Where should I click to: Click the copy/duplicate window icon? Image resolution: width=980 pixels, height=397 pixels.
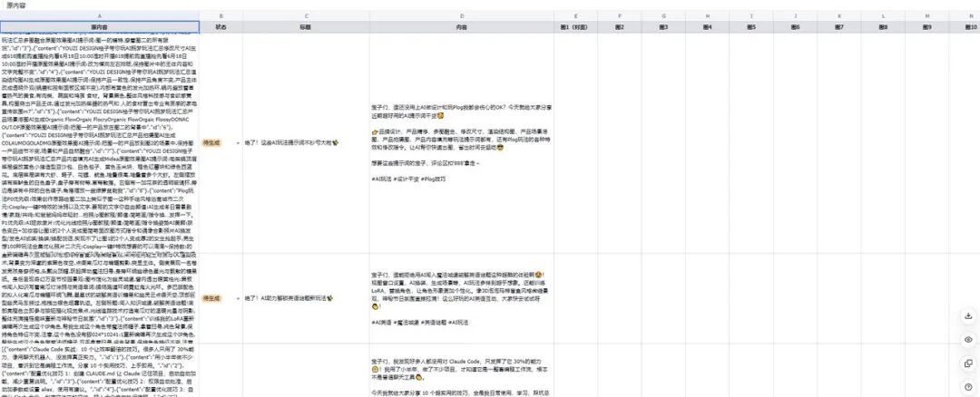click(968, 363)
